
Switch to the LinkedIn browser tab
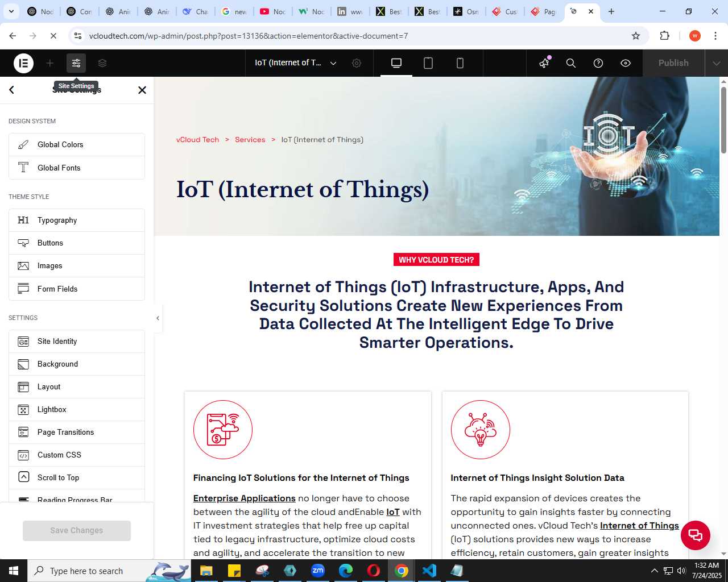[350, 11]
